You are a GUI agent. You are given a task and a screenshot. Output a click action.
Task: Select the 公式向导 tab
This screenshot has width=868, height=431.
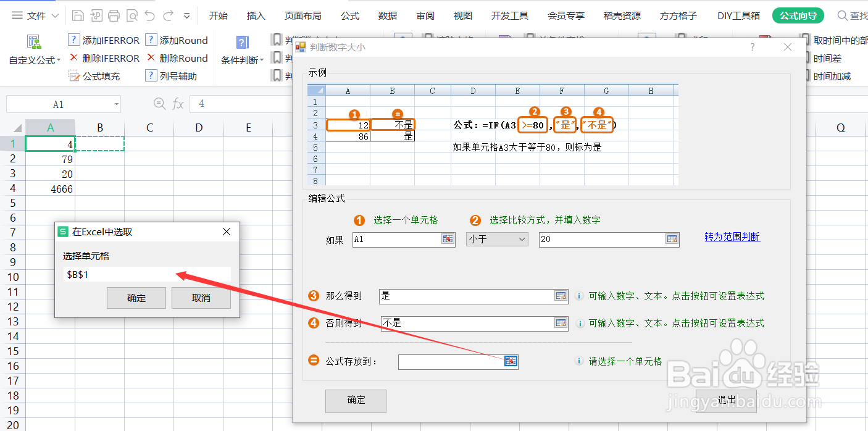point(798,15)
